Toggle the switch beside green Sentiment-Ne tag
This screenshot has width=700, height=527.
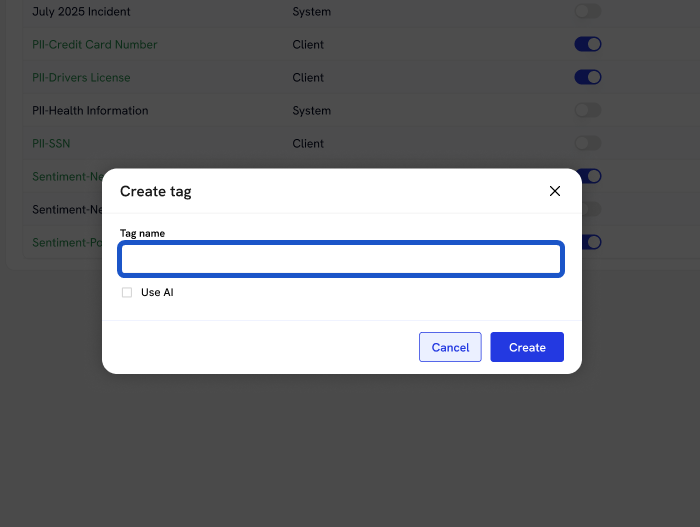pyautogui.click(x=591, y=176)
